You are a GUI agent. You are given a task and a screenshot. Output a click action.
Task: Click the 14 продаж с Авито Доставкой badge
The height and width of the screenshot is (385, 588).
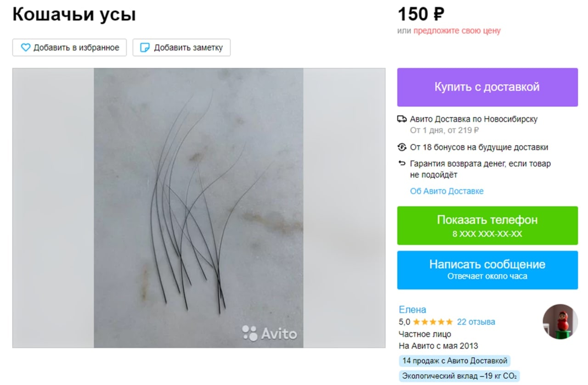tap(455, 361)
